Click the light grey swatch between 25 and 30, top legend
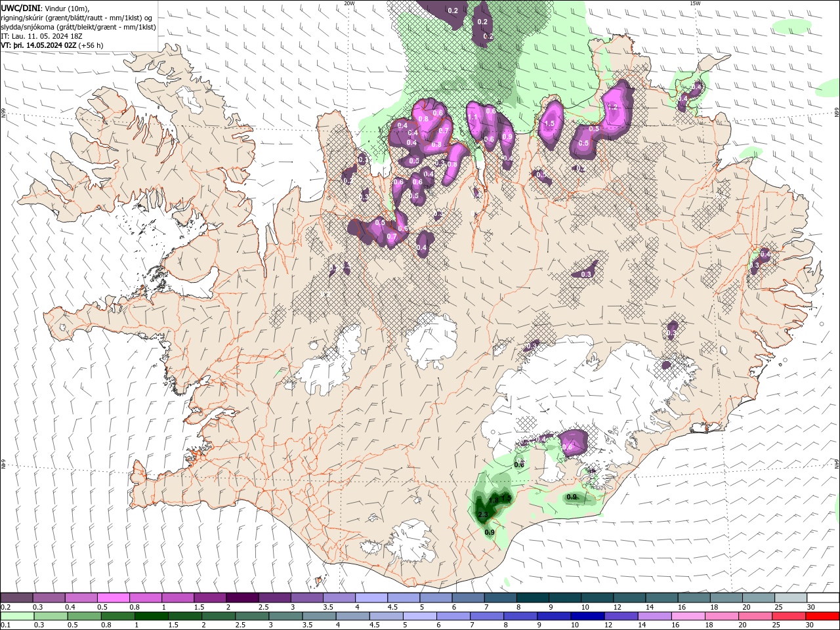 tap(790, 598)
